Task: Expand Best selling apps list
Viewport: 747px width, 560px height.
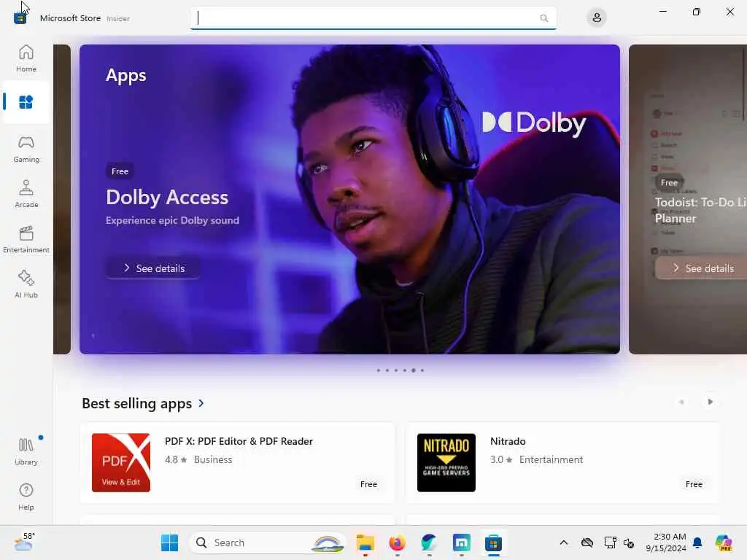Action: click(x=201, y=403)
